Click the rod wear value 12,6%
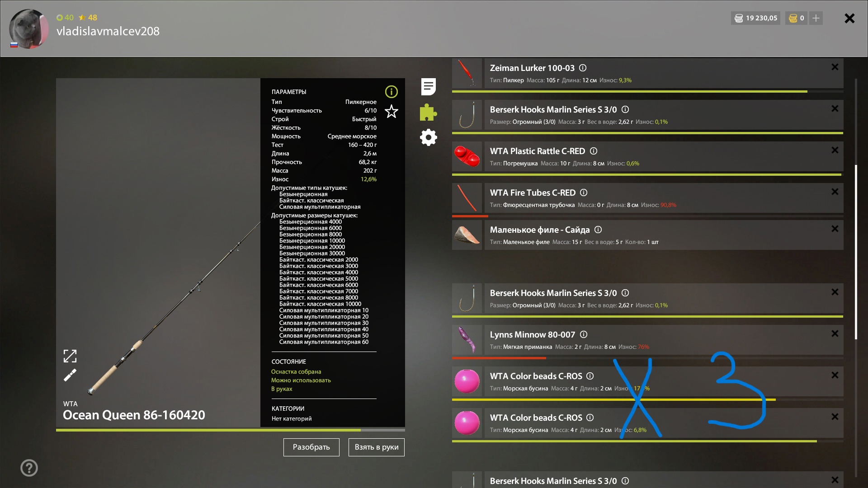This screenshot has width=868, height=488. coord(368,179)
